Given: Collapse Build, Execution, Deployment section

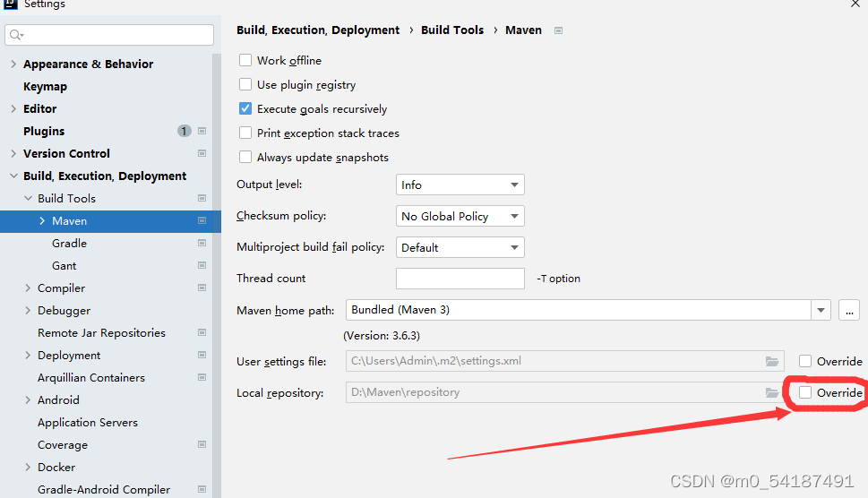Looking at the screenshot, I should pos(13,176).
